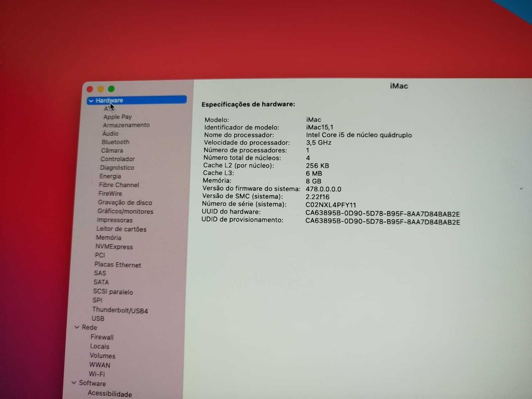Select Impressoras in sidebar
This screenshot has width=532, height=399.
pyautogui.click(x=114, y=220)
